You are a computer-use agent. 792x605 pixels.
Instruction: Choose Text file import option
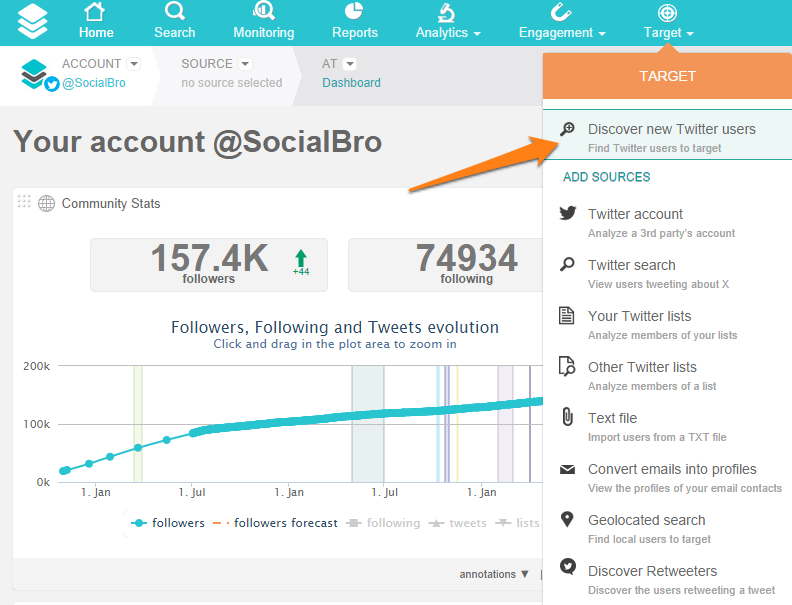click(667, 426)
